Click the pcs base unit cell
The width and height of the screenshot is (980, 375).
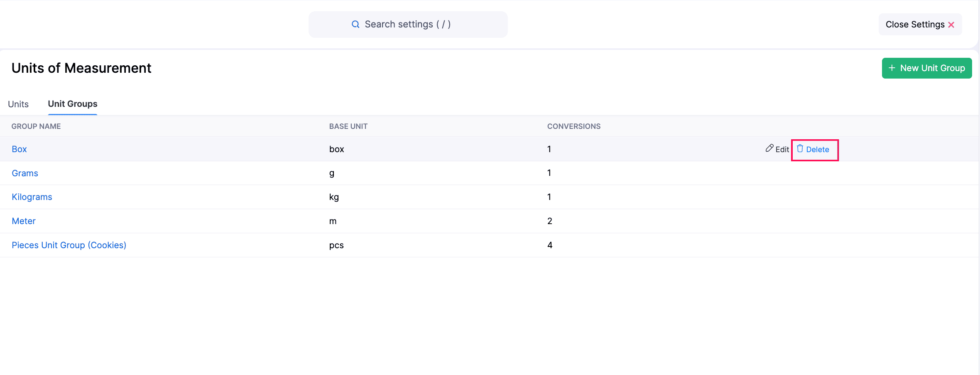336,245
